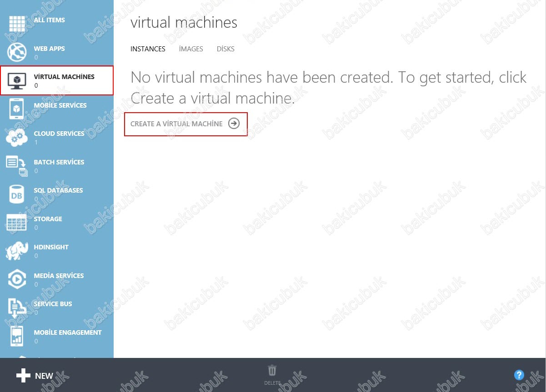Image resolution: width=546 pixels, height=392 pixels.
Task: Open the SQL DATABASES sidebar entry
Action: 57,194
